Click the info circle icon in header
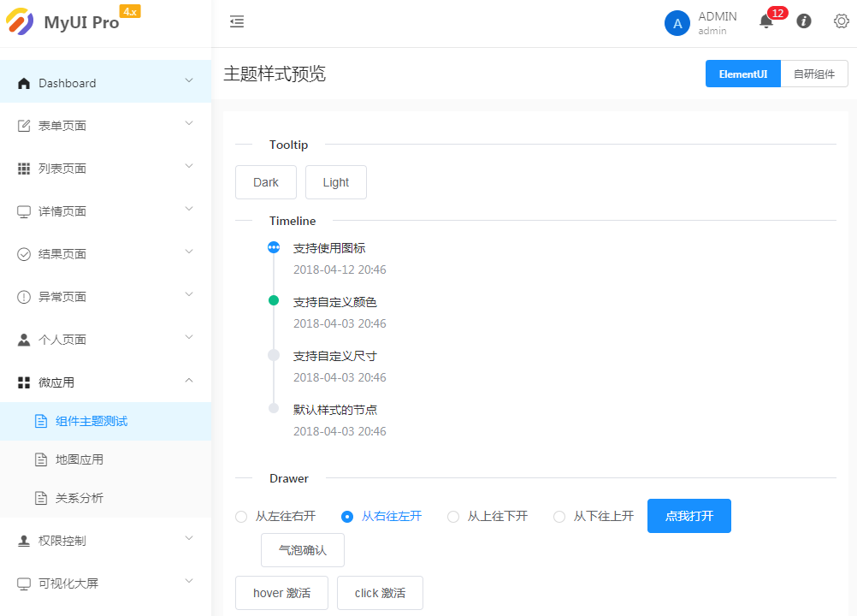This screenshot has width=857, height=616. click(x=804, y=21)
